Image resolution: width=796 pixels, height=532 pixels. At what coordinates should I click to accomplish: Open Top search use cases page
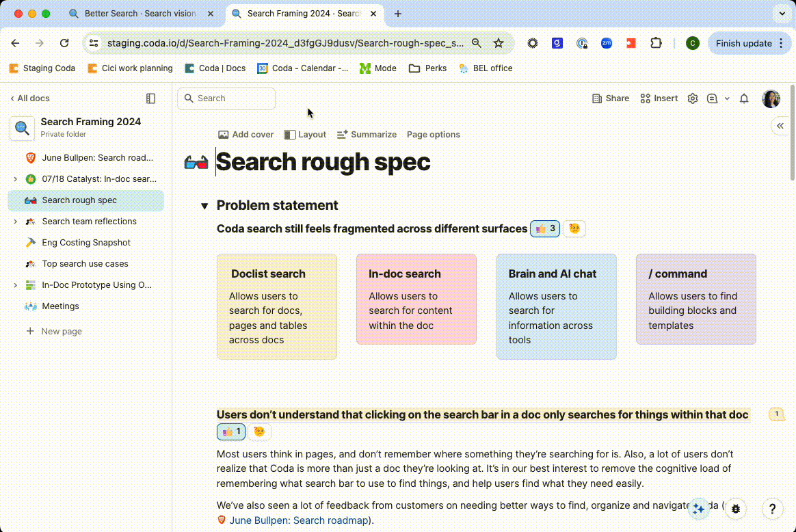(86, 264)
